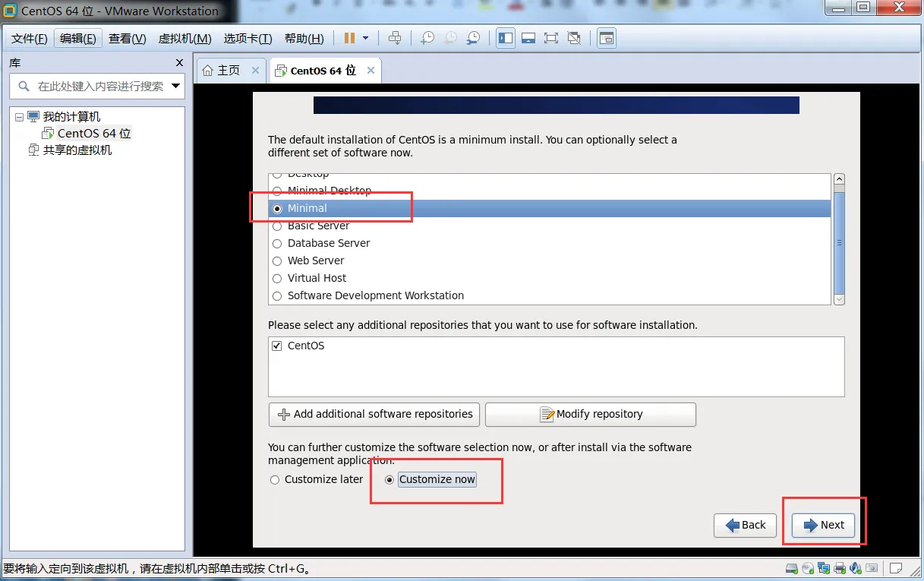Enter full screen mode
Screen dimensions: 924x581
551,38
